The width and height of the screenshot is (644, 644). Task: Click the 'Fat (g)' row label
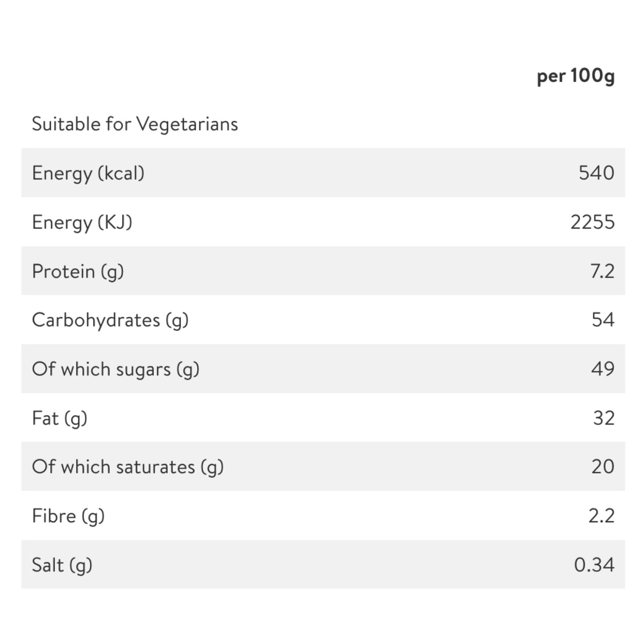60,418
